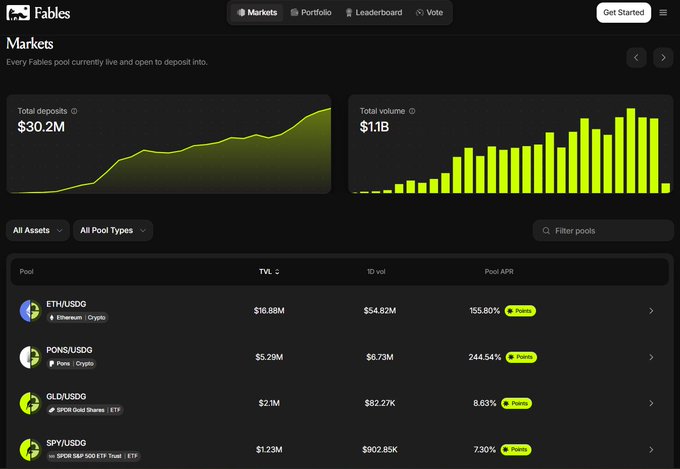Click the SPDR S&P 500 ETF Trust tag

pos(93,456)
